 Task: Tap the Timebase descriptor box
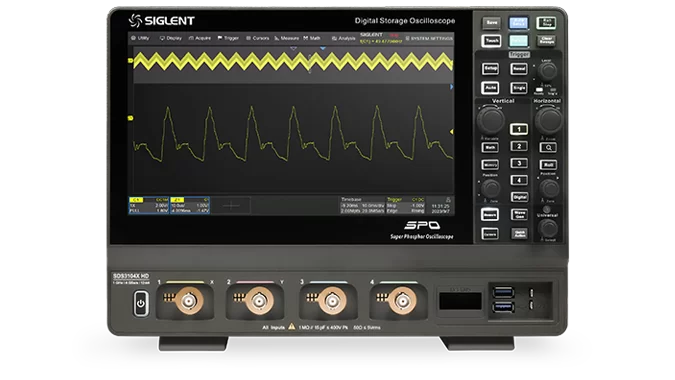point(362,205)
